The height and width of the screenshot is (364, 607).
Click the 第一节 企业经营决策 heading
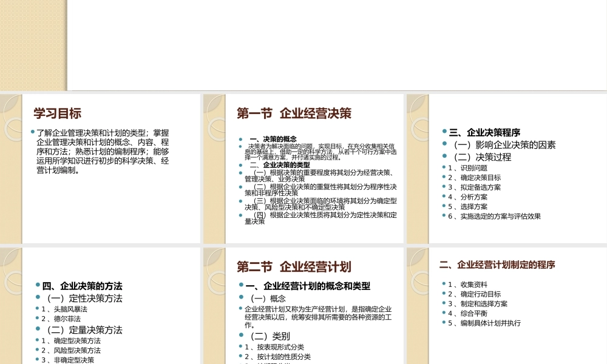tap(294, 113)
